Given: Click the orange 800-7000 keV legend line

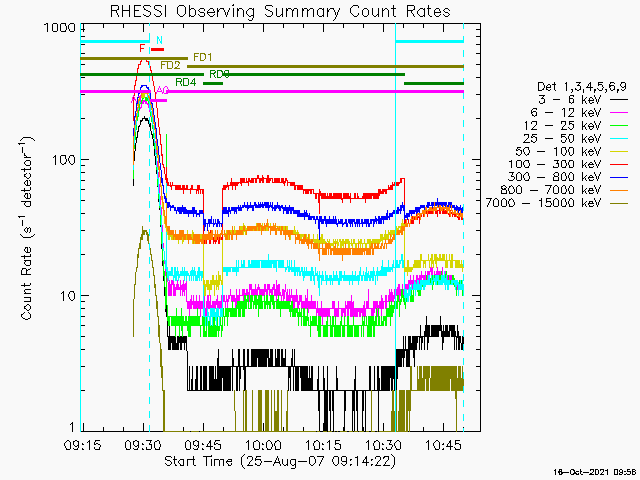Looking at the screenshot, I should pyautogui.click(x=619, y=190).
